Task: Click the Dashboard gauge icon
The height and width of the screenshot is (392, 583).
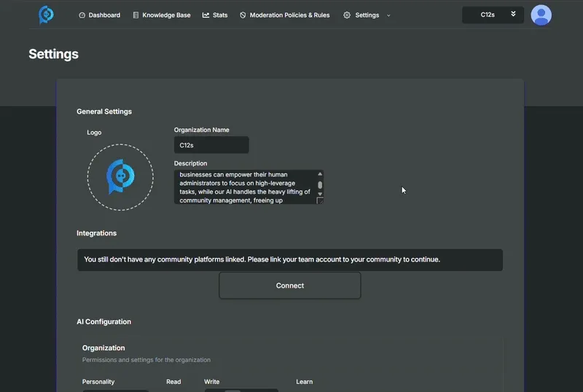Action: pyautogui.click(x=82, y=15)
